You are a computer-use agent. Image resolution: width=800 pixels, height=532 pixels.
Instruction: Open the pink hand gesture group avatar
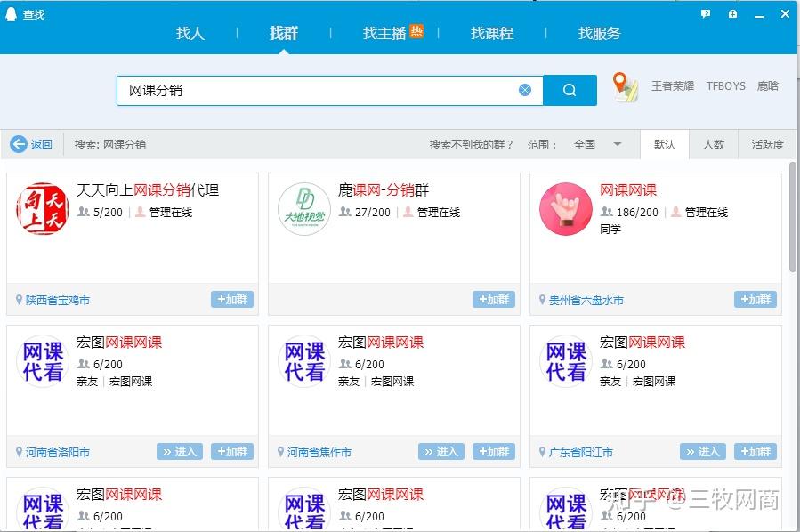[566, 208]
